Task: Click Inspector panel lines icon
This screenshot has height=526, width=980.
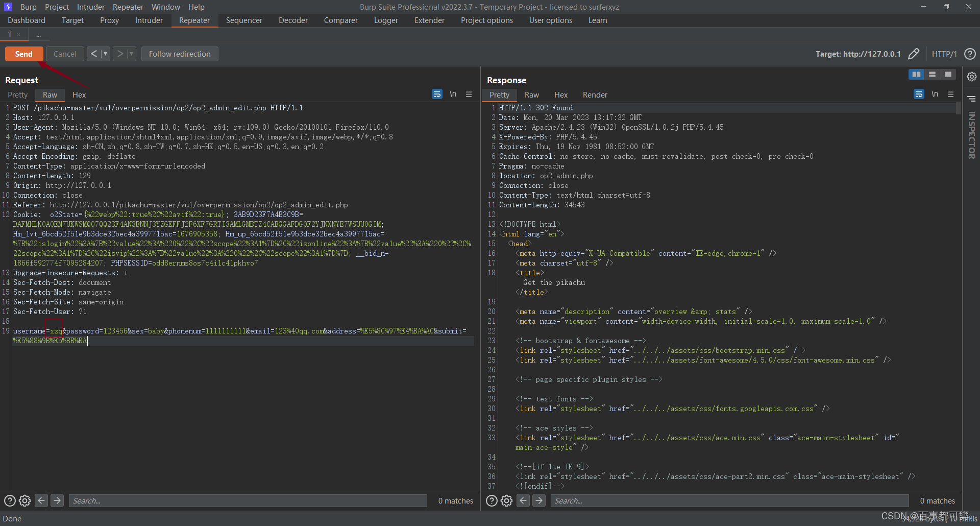Action: pyautogui.click(x=972, y=99)
